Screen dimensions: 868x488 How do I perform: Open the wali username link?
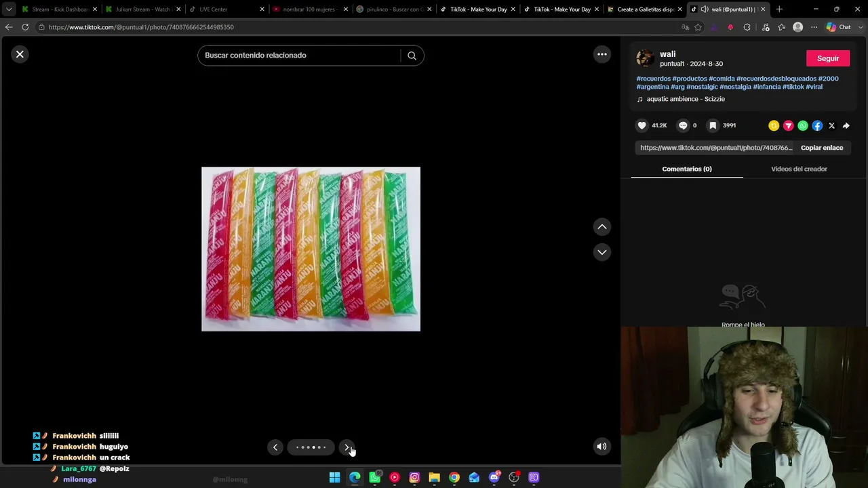tap(668, 54)
